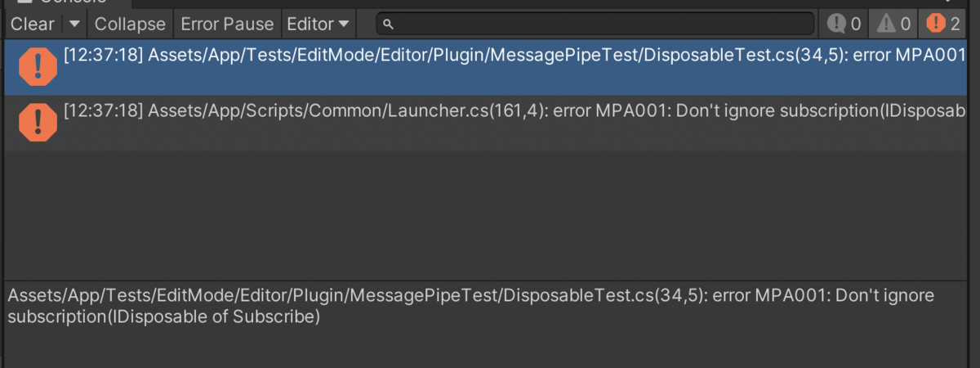Click the info bubble filter icon
The width and height of the screenshot is (980, 368).
pyautogui.click(x=836, y=25)
